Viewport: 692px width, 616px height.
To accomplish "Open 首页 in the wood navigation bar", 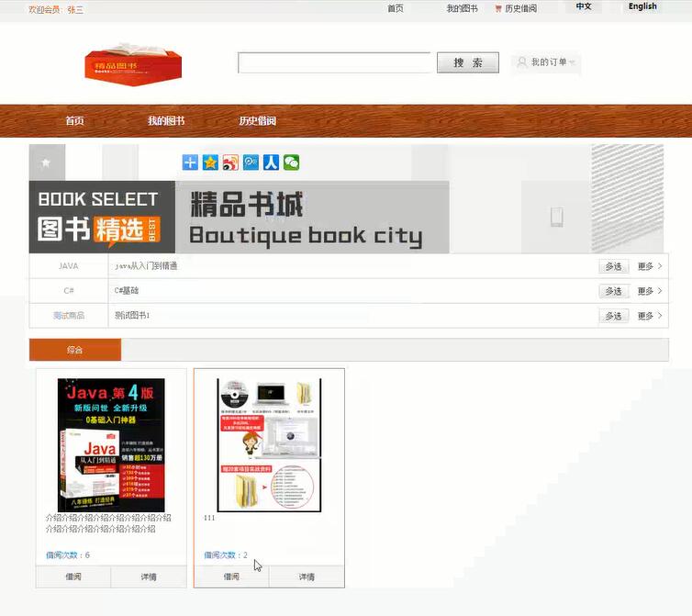I will pyautogui.click(x=74, y=120).
